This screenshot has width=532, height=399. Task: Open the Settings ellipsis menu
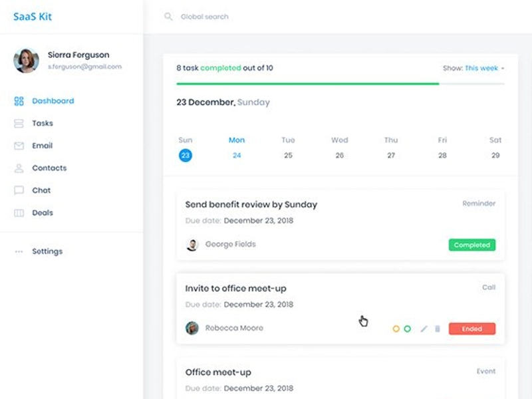click(19, 251)
